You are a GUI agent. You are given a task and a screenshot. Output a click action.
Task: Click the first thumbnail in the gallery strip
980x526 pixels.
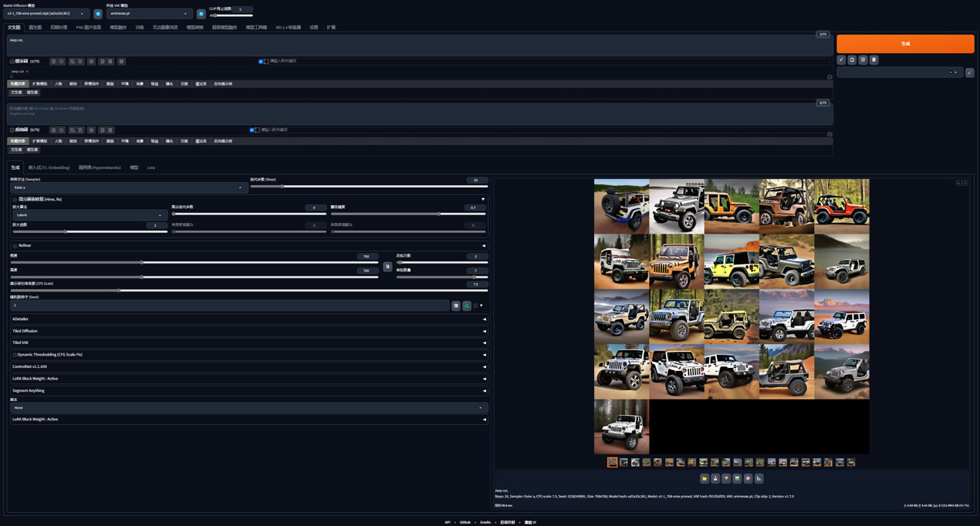[613, 463]
